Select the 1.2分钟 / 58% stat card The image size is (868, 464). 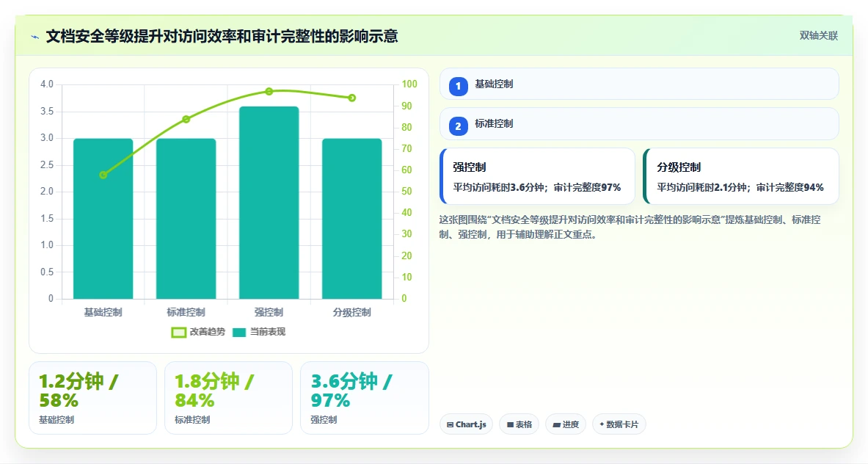92,398
